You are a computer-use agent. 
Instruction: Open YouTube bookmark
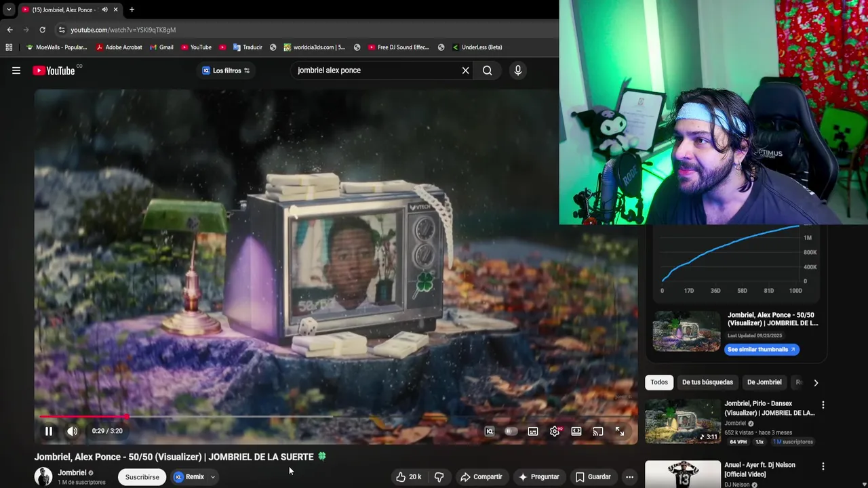pos(196,47)
